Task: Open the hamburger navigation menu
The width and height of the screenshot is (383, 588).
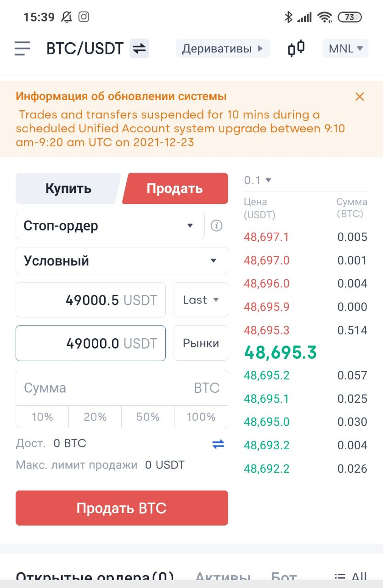Action: click(22, 48)
